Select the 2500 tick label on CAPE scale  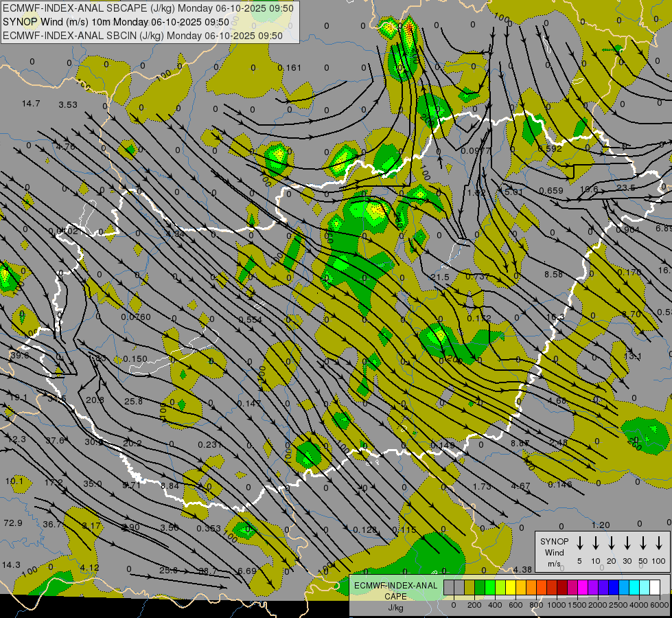pos(618,605)
